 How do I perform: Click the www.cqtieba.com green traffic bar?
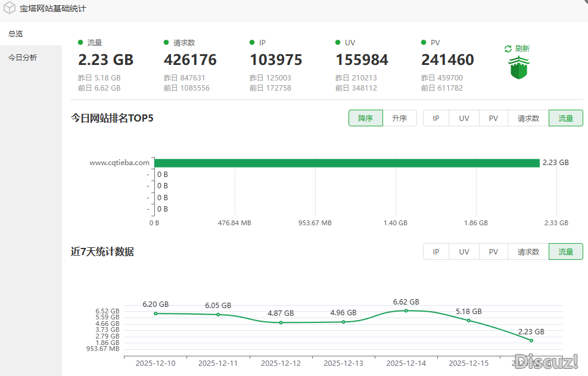[x=347, y=163]
